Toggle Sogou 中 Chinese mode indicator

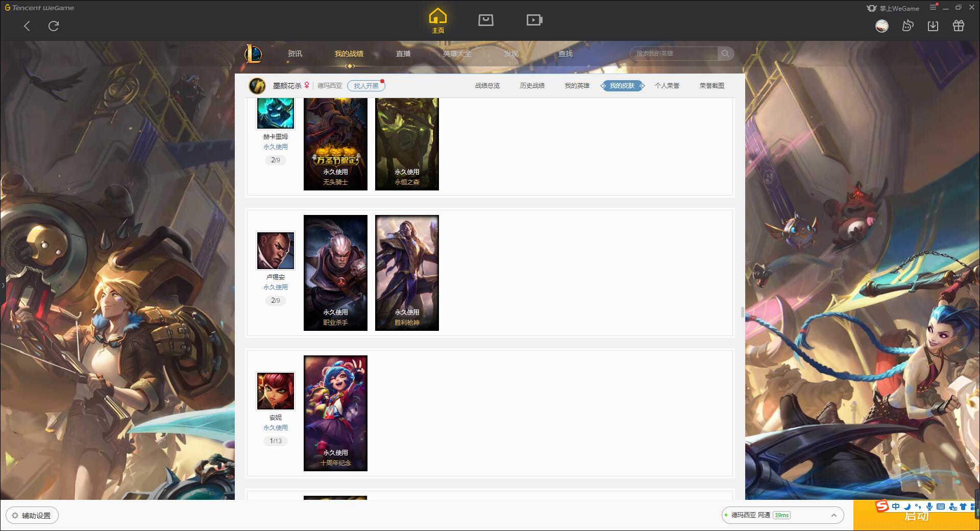coord(896,506)
